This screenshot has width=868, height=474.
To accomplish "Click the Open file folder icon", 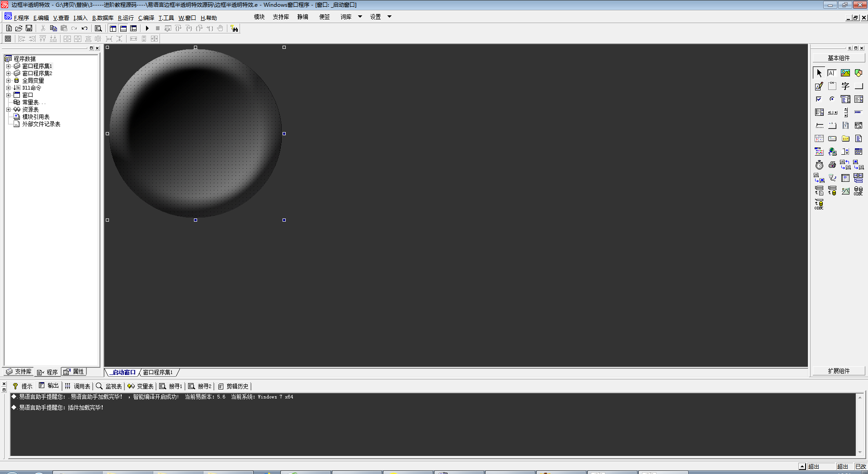I will click(x=19, y=28).
